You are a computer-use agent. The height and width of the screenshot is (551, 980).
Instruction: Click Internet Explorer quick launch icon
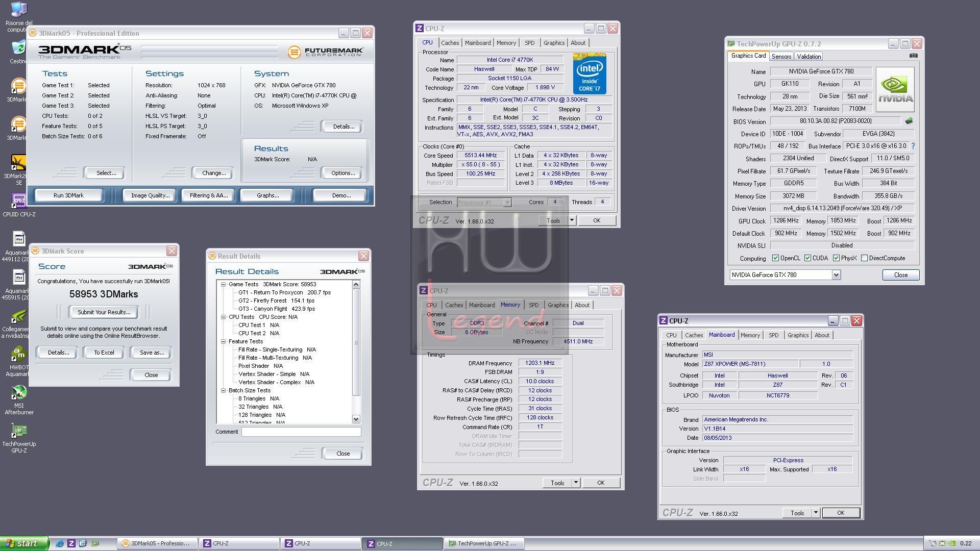[x=60, y=543]
